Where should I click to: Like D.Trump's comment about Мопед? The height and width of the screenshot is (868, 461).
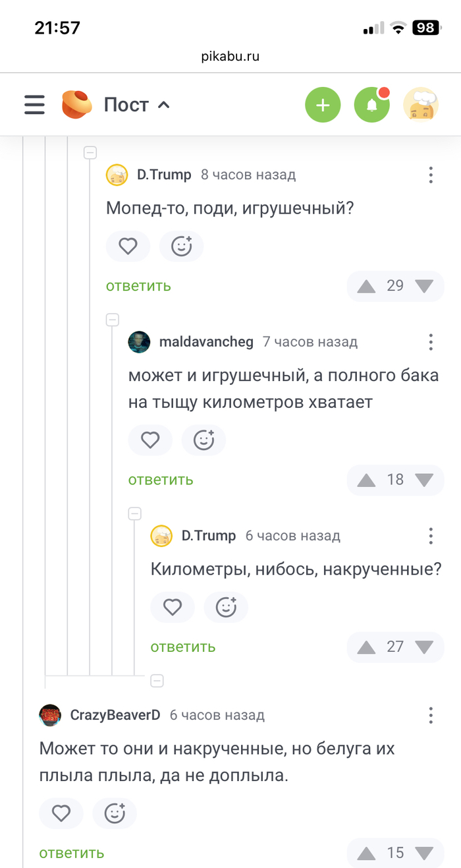pyautogui.click(x=128, y=246)
